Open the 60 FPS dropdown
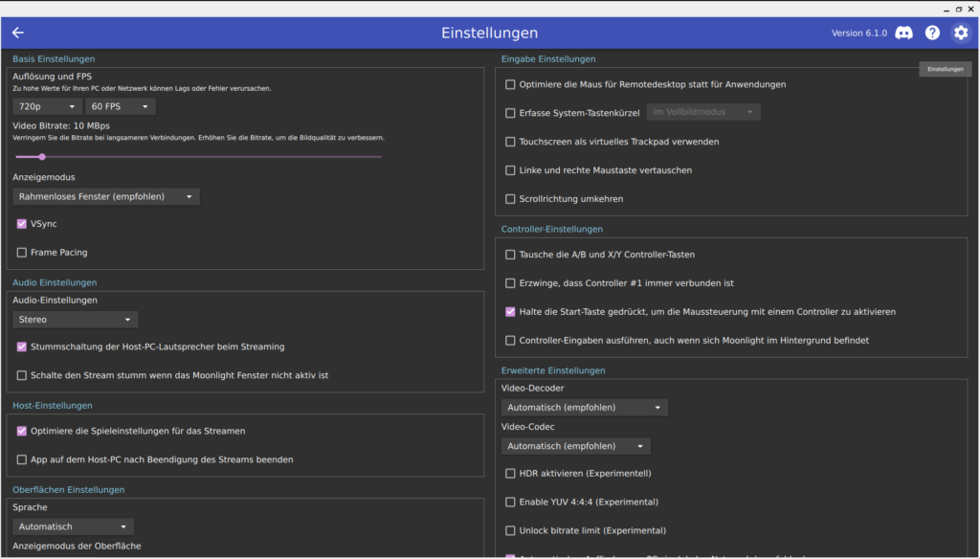Viewport: 980px width, 559px height. tap(120, 106)
